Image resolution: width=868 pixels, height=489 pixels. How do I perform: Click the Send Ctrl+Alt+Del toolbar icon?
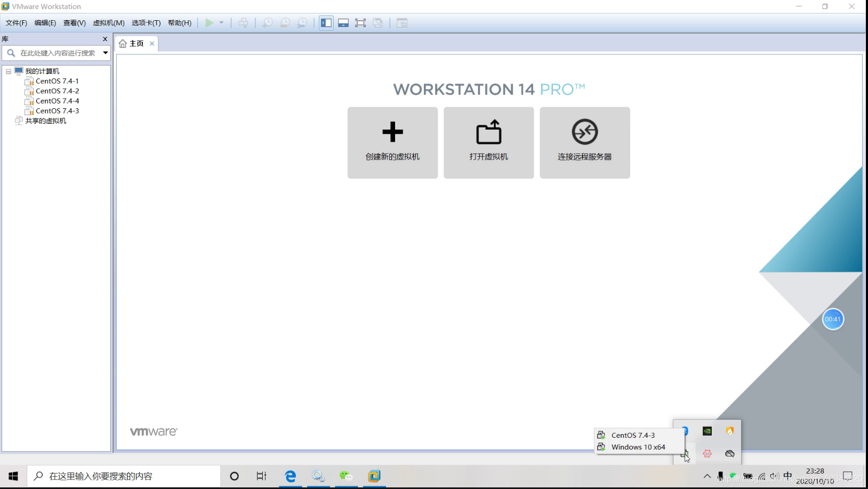[243, 23]
